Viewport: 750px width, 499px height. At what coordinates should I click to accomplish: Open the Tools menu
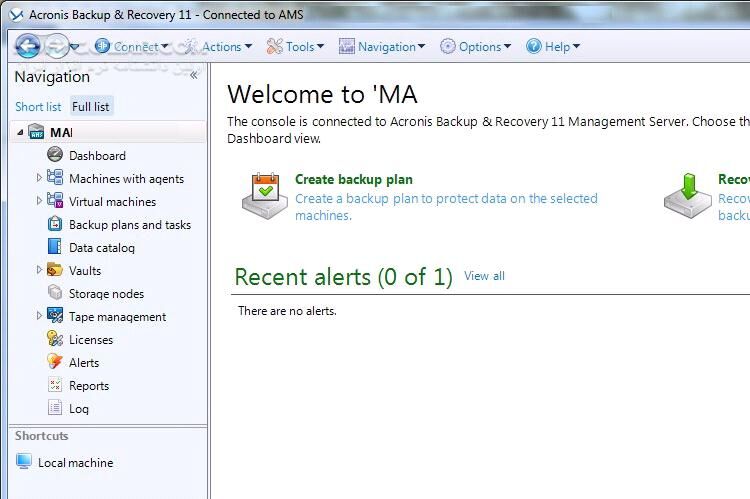pyautogui.click(x=295, y=46)
